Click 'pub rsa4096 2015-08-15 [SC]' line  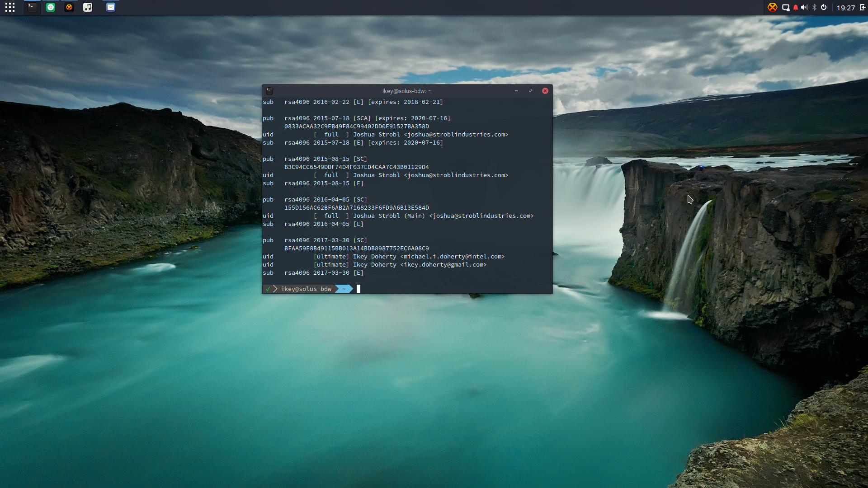click(315, 159)
